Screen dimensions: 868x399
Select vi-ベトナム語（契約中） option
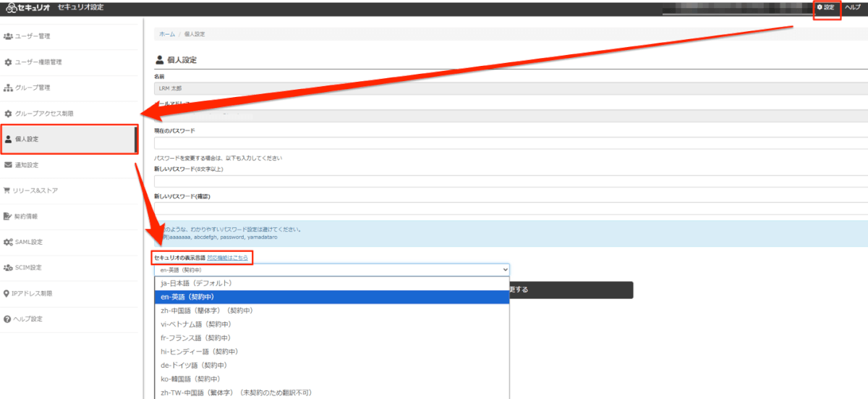pyautogui.click(x=332, y=324)
